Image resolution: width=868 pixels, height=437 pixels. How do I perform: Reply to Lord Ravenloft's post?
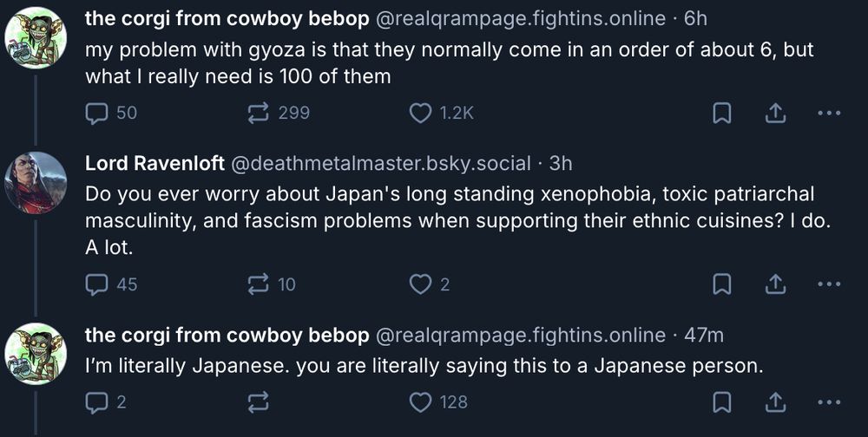(x=97, y=284)
